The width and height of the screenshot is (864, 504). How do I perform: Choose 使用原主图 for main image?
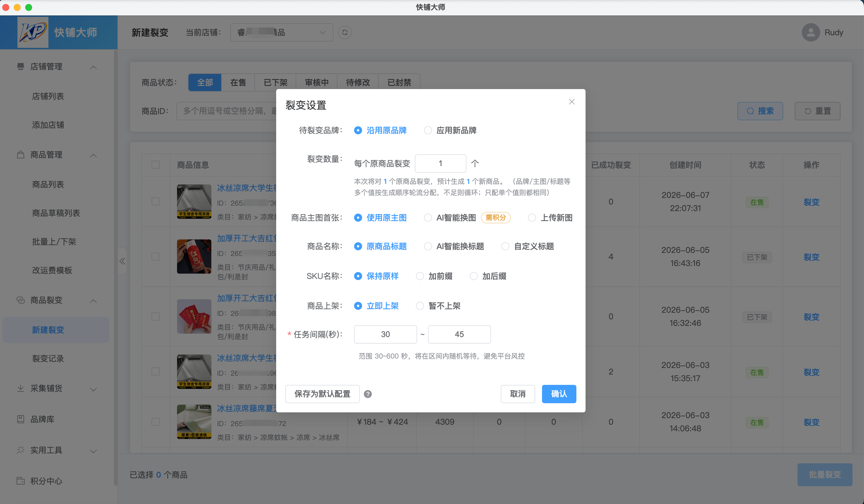[x=380, y=218]
